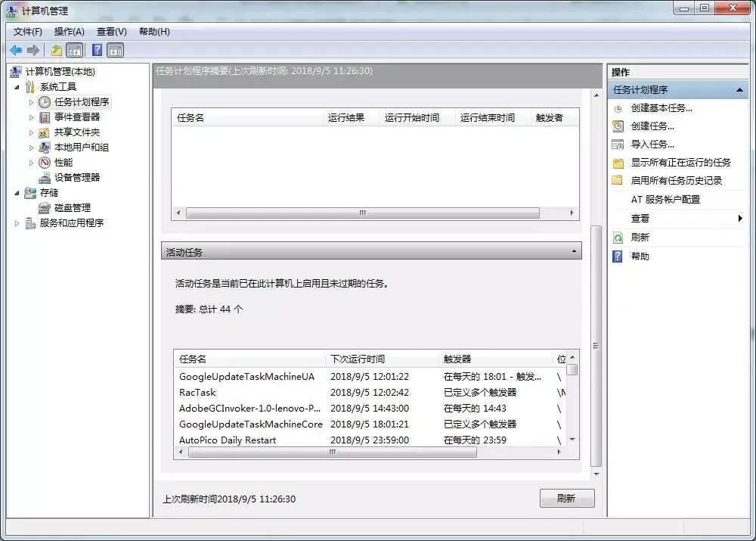Image resolution: width=756 pixels, height=541 pixels.
Task: Click the export list toolbar icon
Action: point(56,50)
